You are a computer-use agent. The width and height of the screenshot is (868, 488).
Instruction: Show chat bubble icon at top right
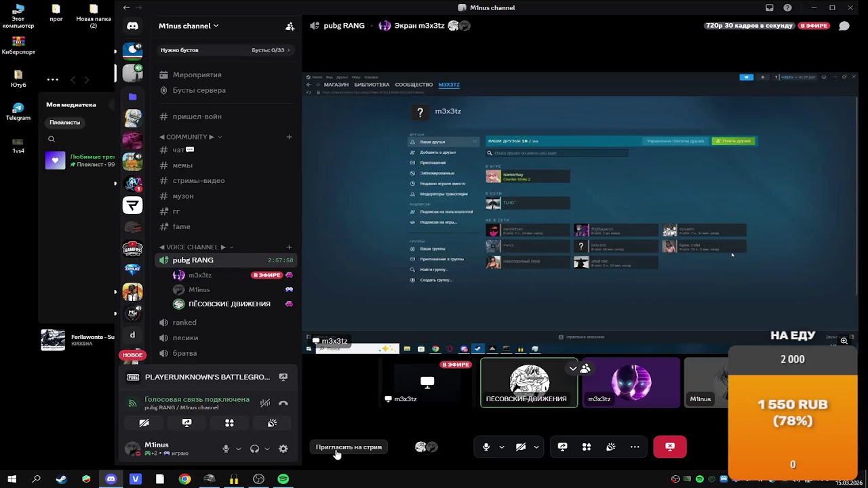point(844,26)
